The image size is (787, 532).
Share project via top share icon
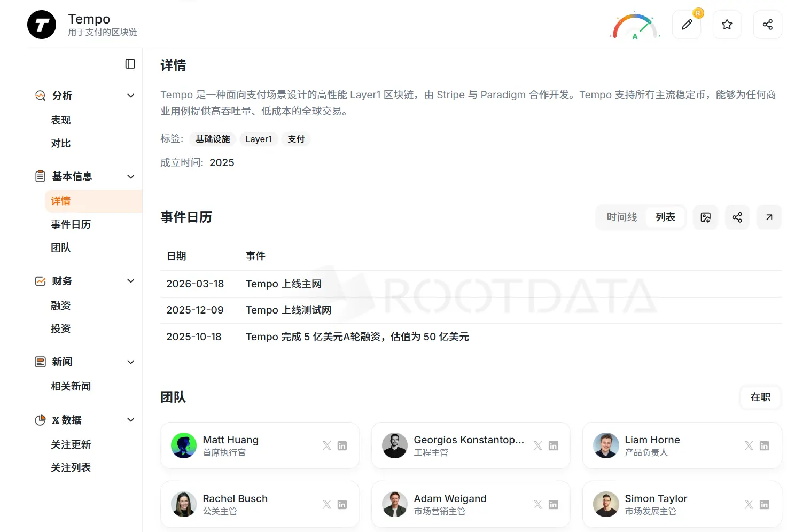coord(768,25)
